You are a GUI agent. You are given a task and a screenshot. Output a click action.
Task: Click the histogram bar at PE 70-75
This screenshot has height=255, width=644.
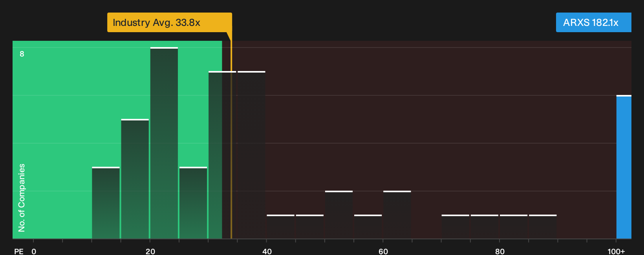pos(456,227)
